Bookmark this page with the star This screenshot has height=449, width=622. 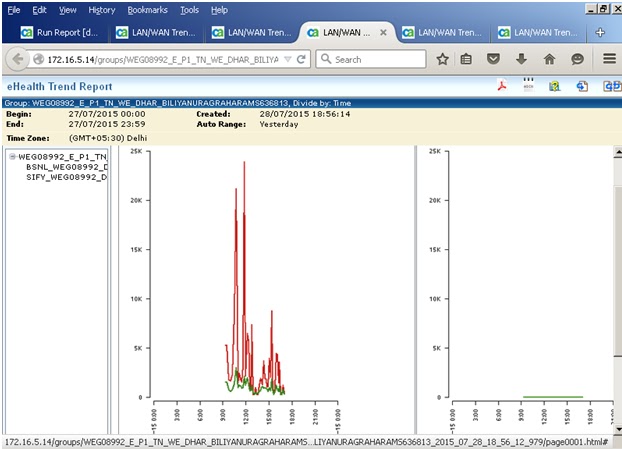click(442, 59)
